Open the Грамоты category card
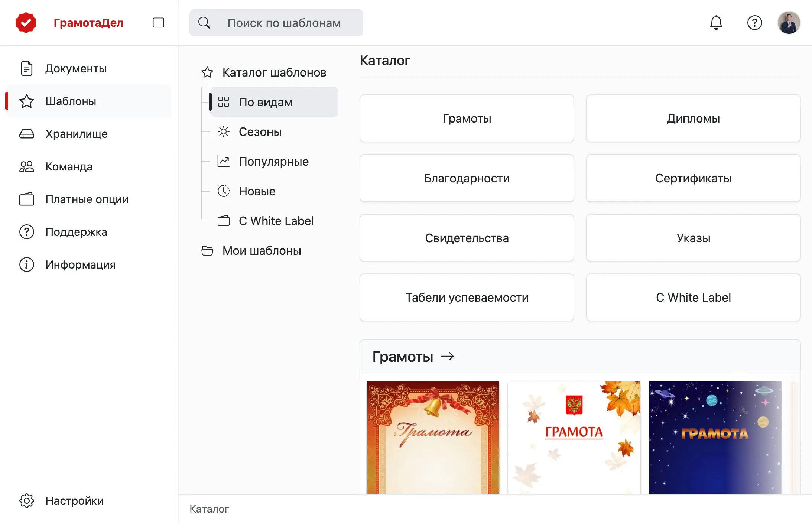The width and height of the screenshot is (812, 523). 467,118
